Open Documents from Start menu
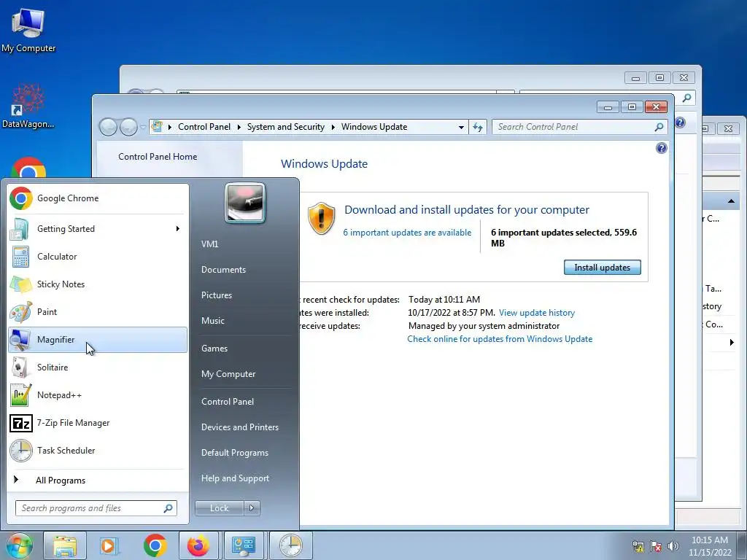Viewport: 747px width, 560px height. [223, 270]
